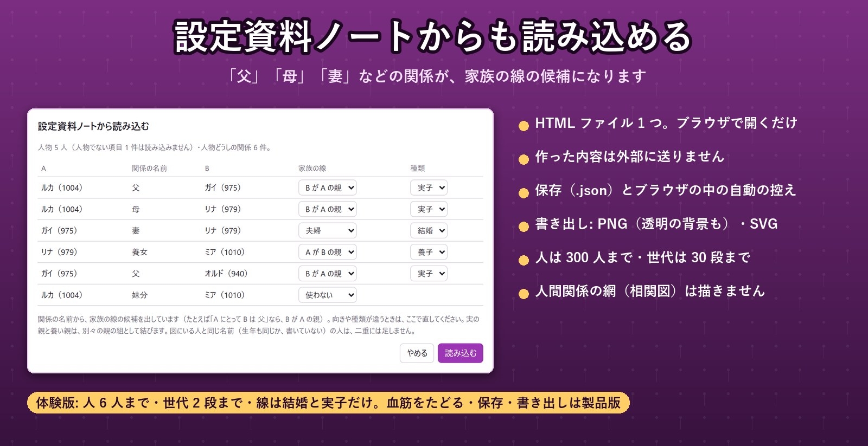Click the 母 relationship cell
Viewport: 868px width, 446px height.
pos(136,209)
